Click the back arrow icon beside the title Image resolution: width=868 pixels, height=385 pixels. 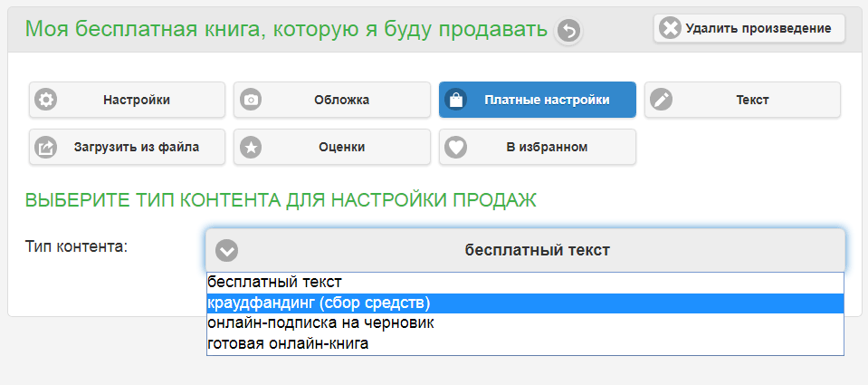point(568,32)
